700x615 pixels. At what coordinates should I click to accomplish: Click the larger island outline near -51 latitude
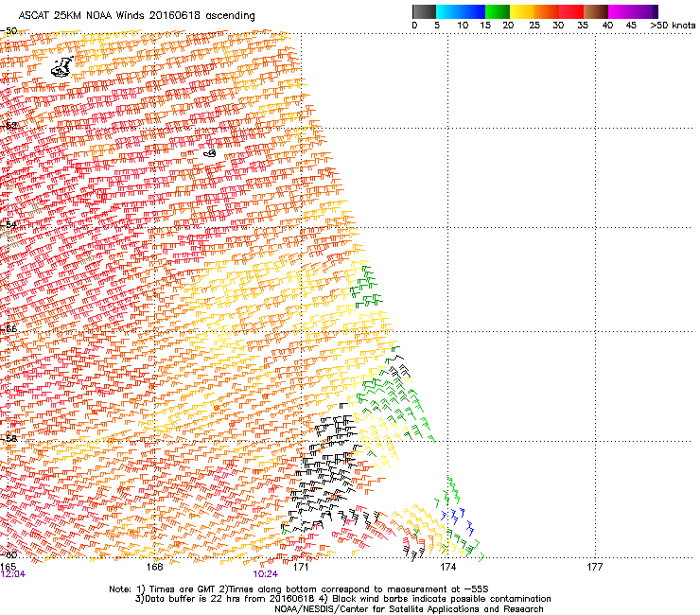(62, 67)
